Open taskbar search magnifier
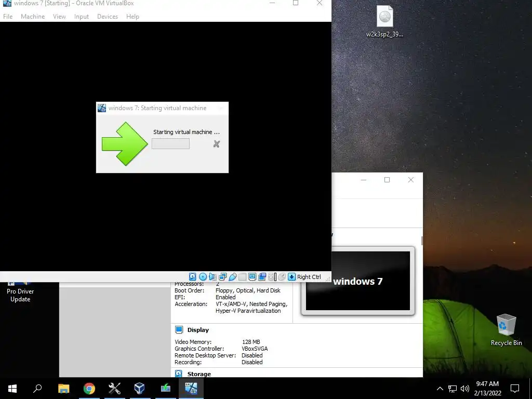Viewport: 532px width, 399px height. (37, 389)
